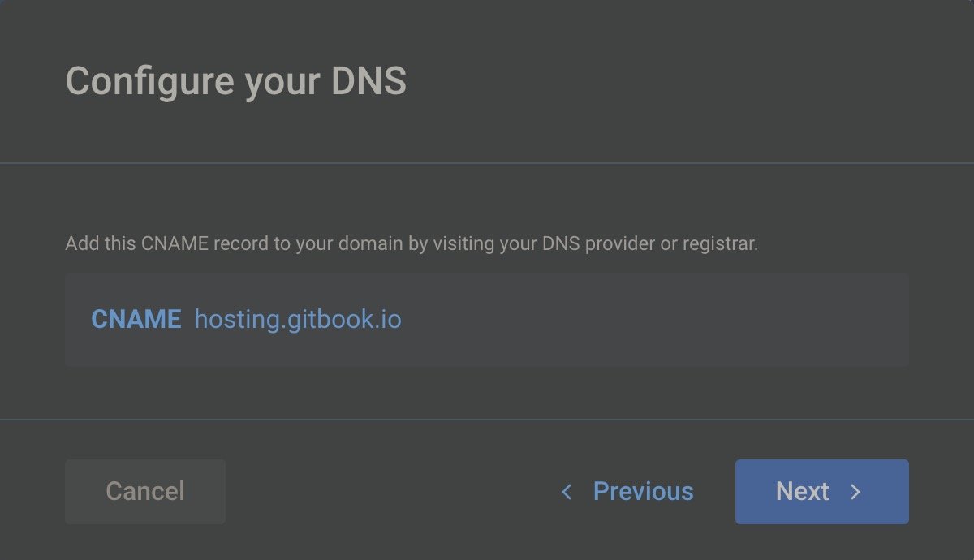The width and height of the screenshot is (974, 560).
Task: Click empty area of the CNAME record box
Action: tap(649, 320)
